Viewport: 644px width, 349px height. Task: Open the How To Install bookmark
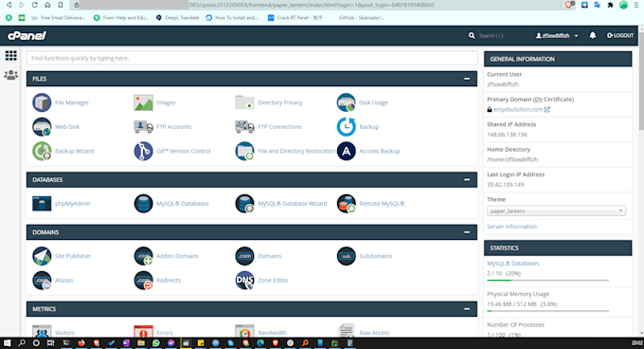coord(232,18)
